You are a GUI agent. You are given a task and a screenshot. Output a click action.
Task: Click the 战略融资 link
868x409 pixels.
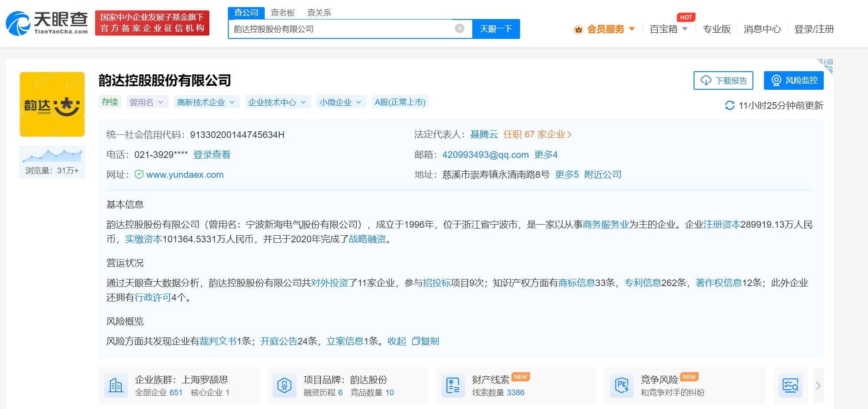[367, 239]
